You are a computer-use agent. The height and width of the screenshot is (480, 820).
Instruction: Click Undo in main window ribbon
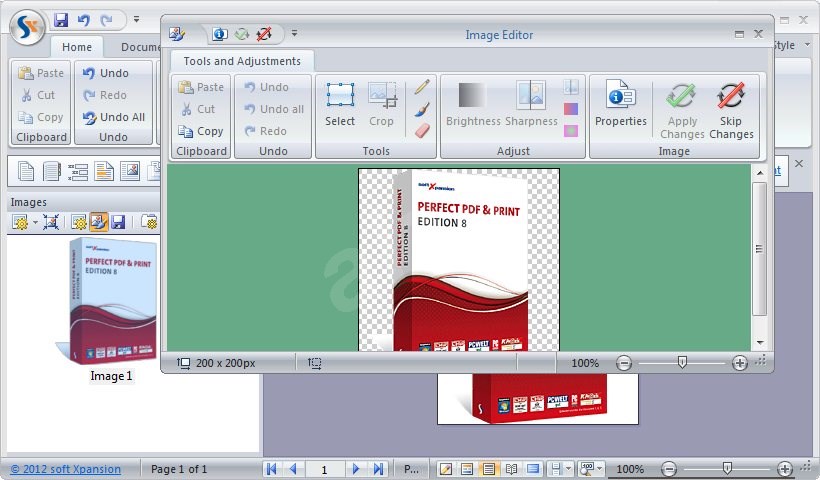coord(106,73)
